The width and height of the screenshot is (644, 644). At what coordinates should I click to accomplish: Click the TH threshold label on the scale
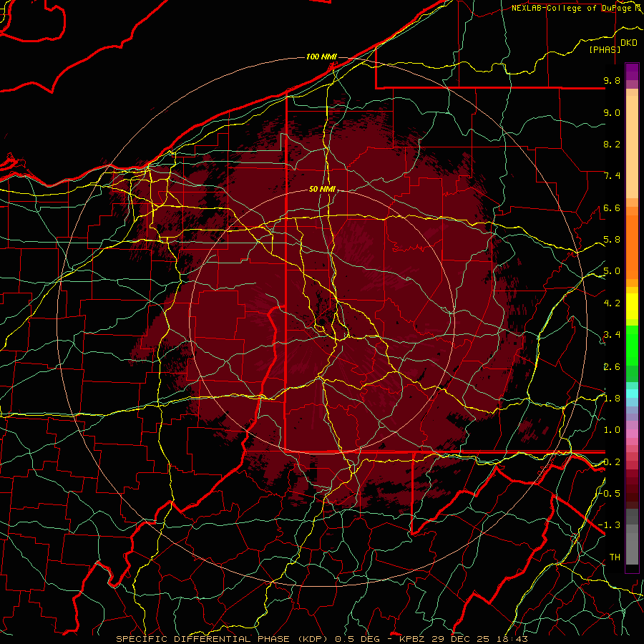615,557
